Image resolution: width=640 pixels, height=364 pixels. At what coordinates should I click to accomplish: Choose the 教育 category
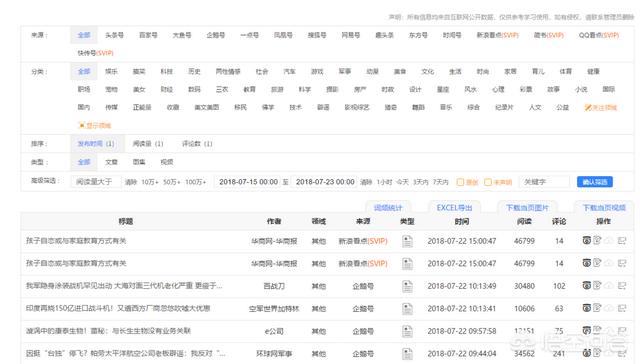click(249, 89)
